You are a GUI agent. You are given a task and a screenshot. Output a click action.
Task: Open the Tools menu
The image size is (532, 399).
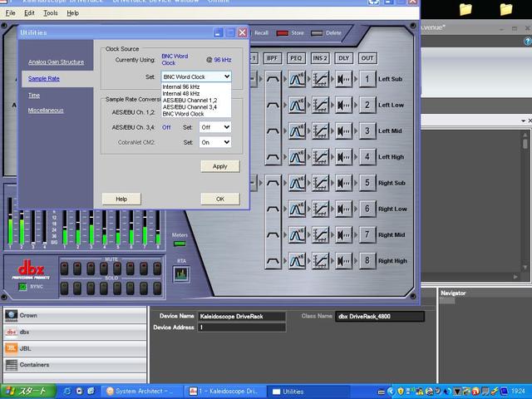[x=51, y=13]
